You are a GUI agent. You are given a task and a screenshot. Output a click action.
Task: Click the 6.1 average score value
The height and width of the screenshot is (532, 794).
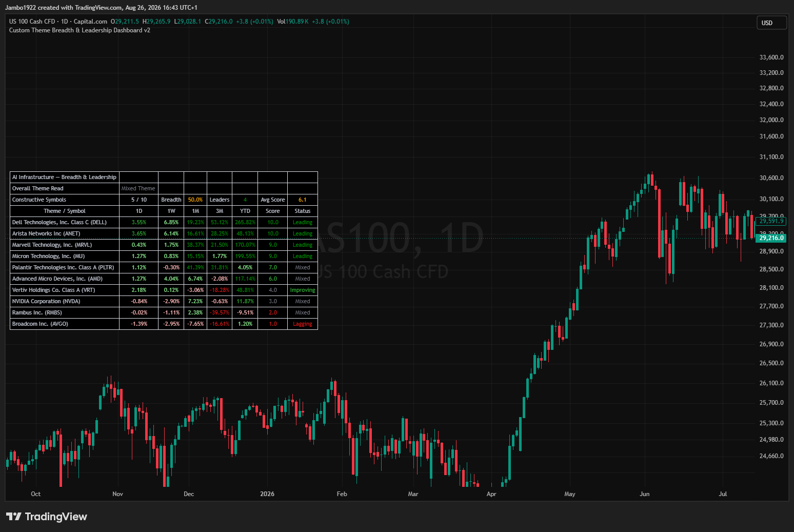point(303,200)
